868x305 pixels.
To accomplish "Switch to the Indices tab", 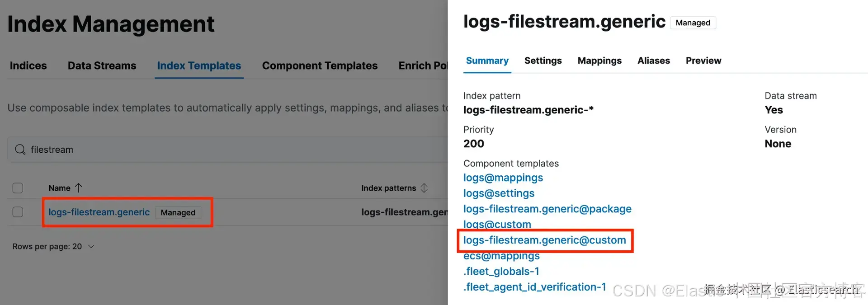I will click(x=28, y=66).
